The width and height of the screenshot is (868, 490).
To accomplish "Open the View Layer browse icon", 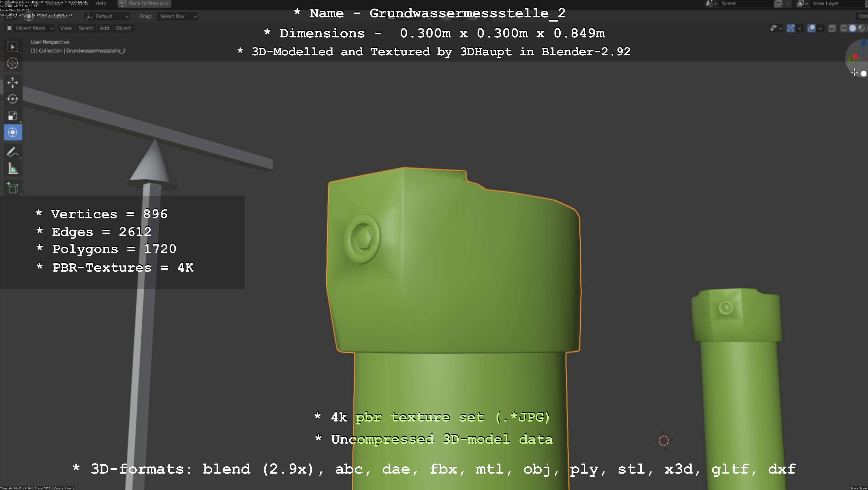I will (x=803, y=3).
